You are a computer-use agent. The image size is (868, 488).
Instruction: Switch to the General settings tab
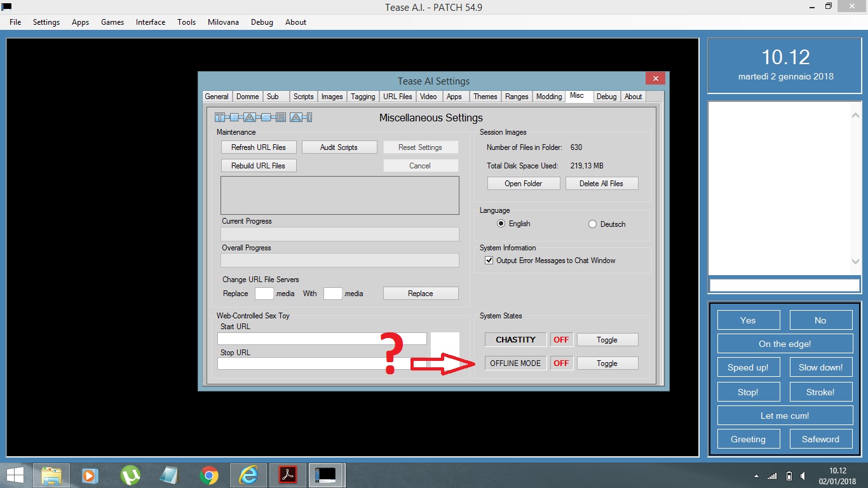[217, 97]
